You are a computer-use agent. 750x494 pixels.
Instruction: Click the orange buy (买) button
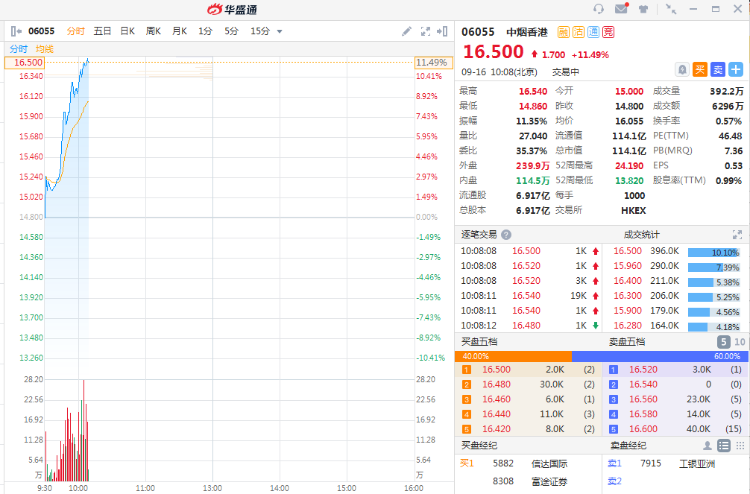(700, 69)
